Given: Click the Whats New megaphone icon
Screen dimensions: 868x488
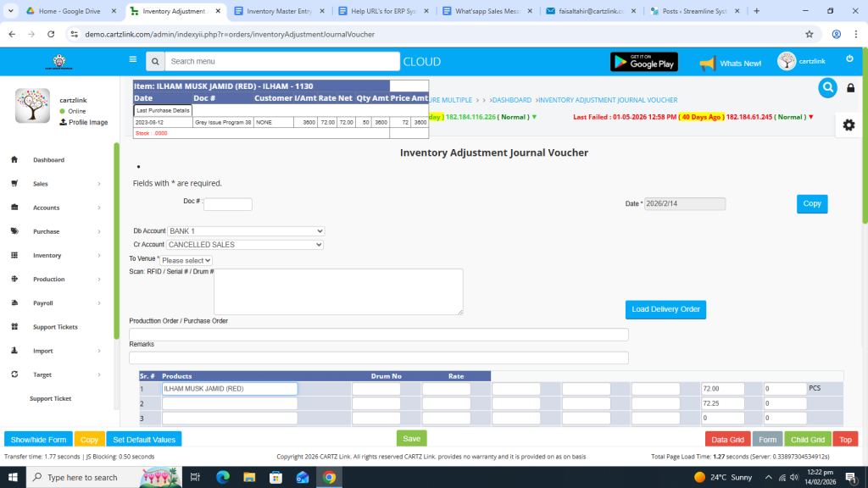Looking at the screenshot, I should 707,63.
